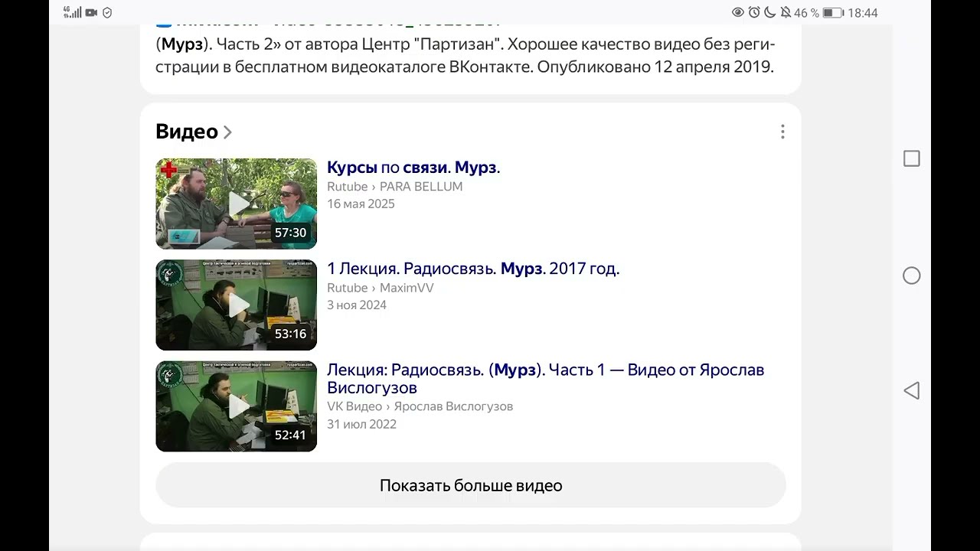Play the Курсы по связи video thumbnail

coord(237,204)
